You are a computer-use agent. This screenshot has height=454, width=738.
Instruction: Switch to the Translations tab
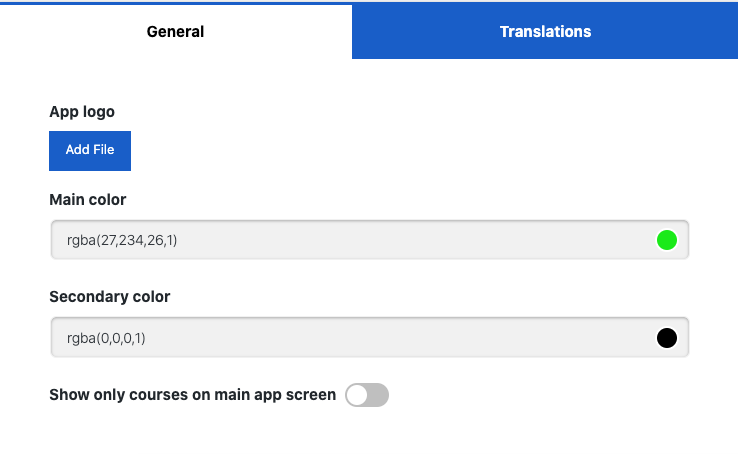[545, 32]
